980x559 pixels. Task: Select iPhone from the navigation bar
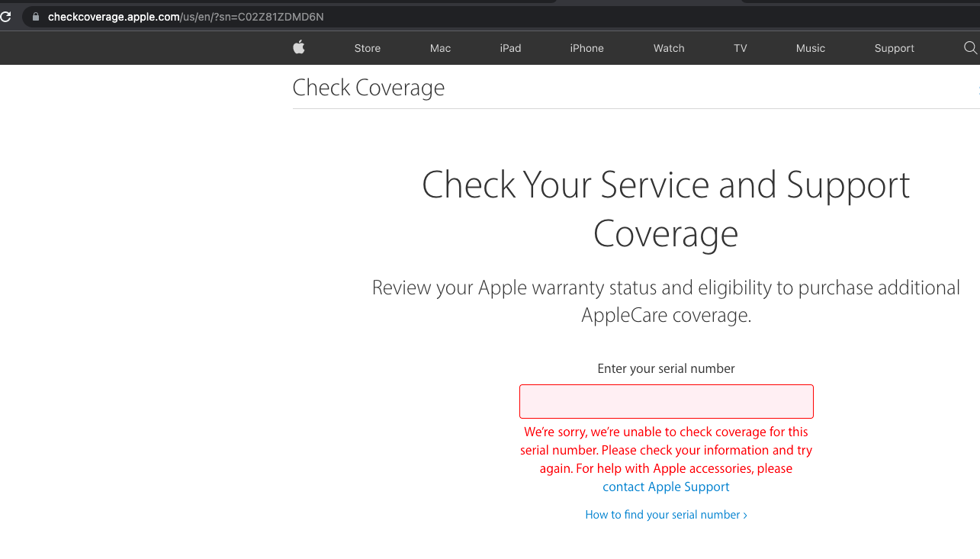tap(586, 48)
